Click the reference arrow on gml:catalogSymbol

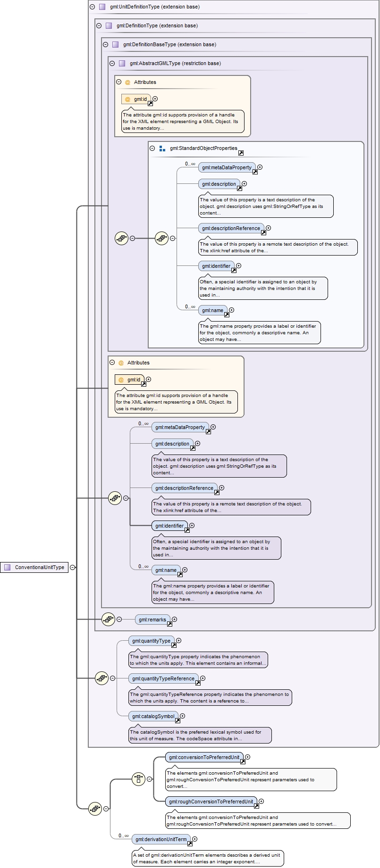tap(177, 721)
